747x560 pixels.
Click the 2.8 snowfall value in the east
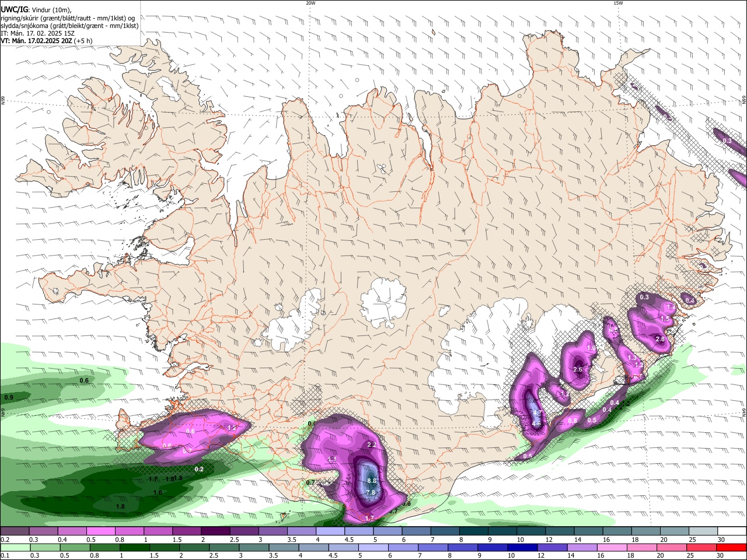click(660, 339)
